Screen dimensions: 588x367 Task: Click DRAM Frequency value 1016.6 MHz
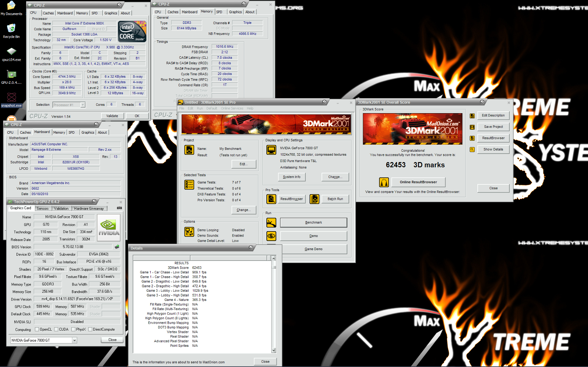(225, 47)
